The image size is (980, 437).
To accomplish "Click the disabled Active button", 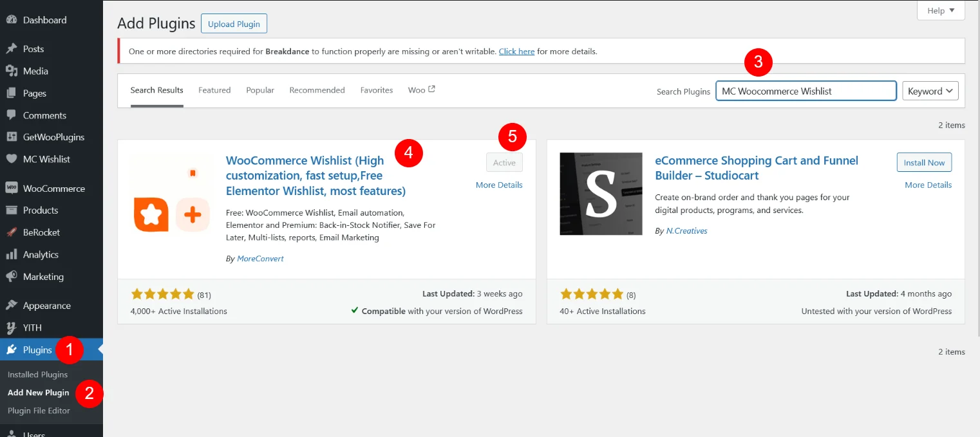I will tap(504, 163).
